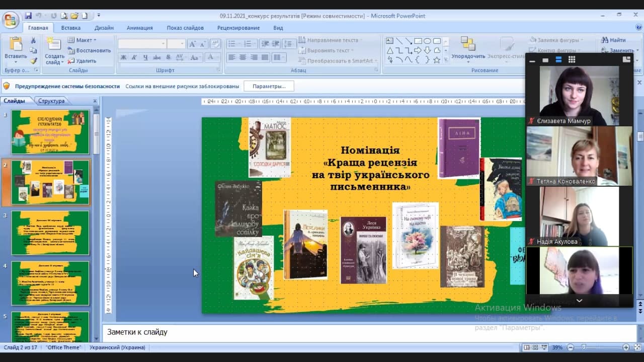644x362 pixels.
Task: Click the Save icon in quick access toolbar
Action: point(28,16)
